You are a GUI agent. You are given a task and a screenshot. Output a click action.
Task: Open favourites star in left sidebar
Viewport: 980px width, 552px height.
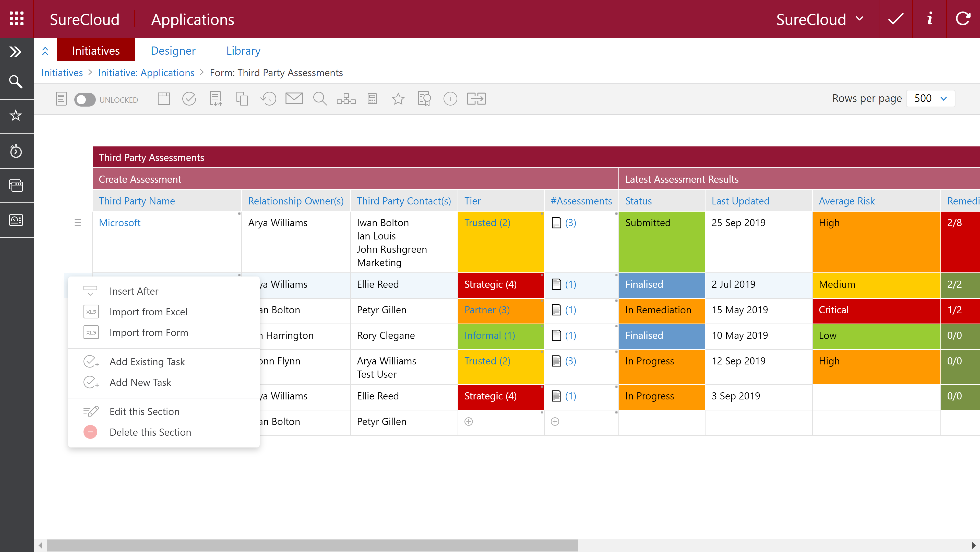pyautogui.click(x=16, y=115)
